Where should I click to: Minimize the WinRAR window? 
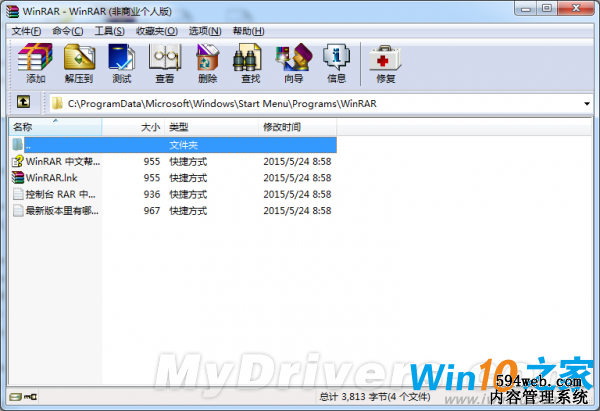526,8
